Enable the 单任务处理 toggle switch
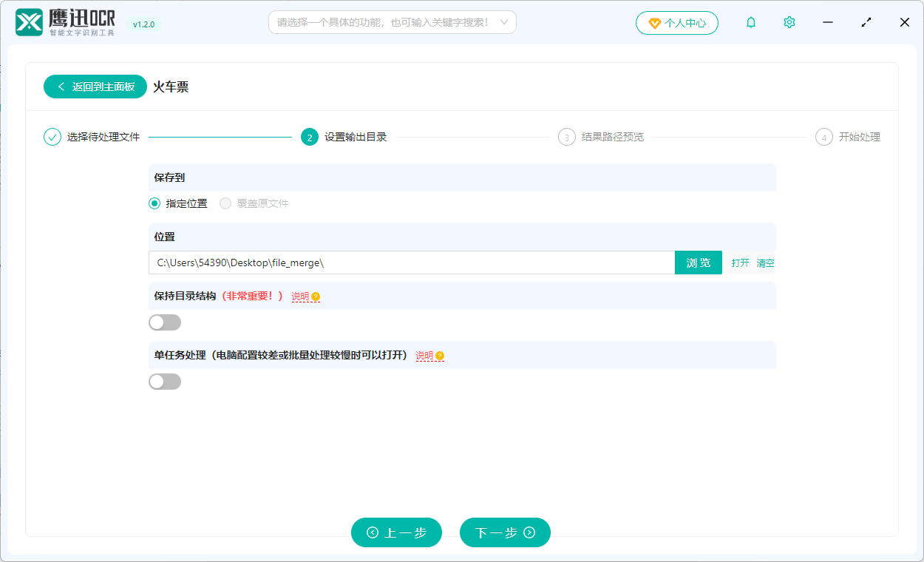Viewport: 924px width, 562px height. [x=165, y=381]
